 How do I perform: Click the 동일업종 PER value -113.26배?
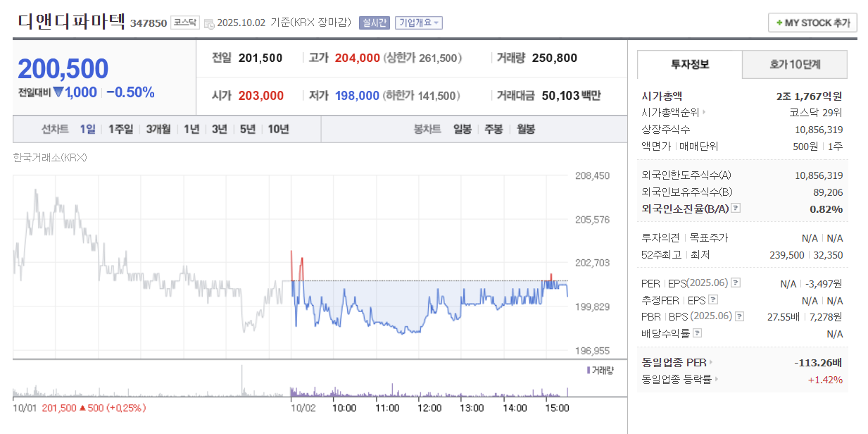(x=818, y=363)
